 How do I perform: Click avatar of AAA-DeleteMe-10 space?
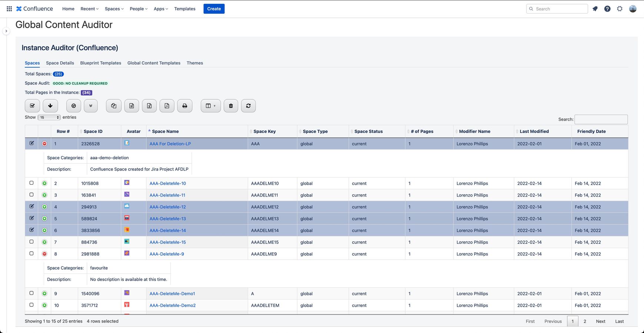[127, 182]
